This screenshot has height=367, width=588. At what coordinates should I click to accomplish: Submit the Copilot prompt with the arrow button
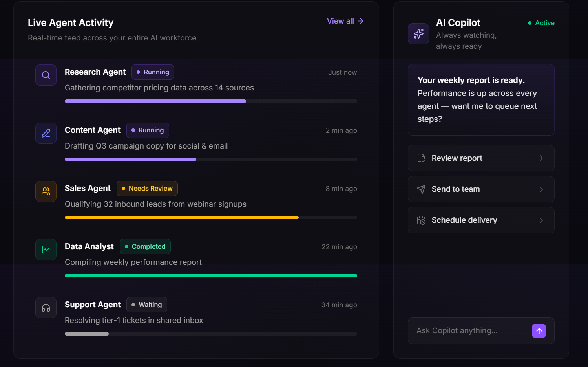[539, 331]
